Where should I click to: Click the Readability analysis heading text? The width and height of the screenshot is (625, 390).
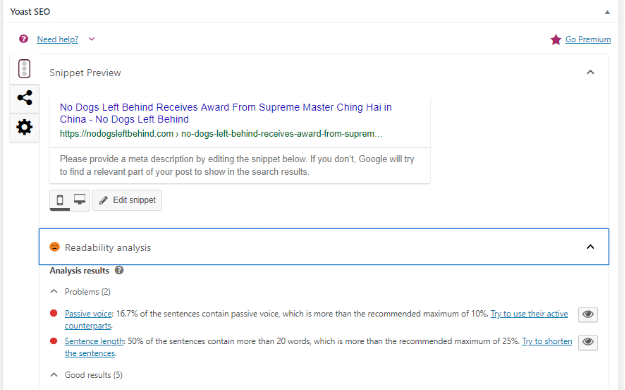[108, 248]
